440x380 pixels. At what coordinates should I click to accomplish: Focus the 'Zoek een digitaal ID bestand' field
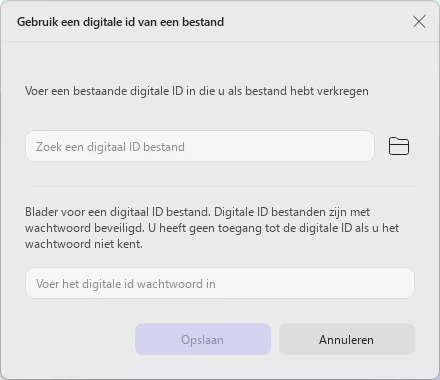pos(200,146)
